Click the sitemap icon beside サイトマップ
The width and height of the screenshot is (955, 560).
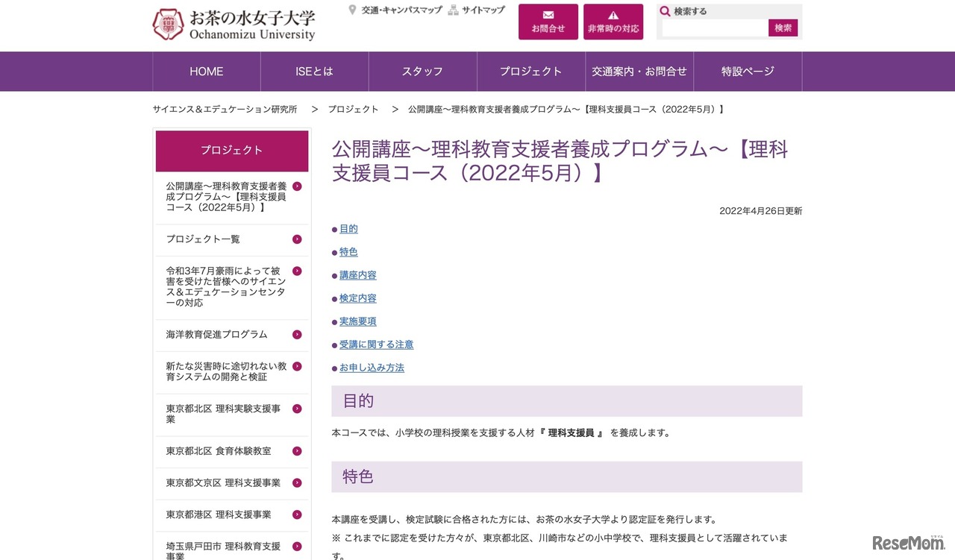(x=453, y=9)
